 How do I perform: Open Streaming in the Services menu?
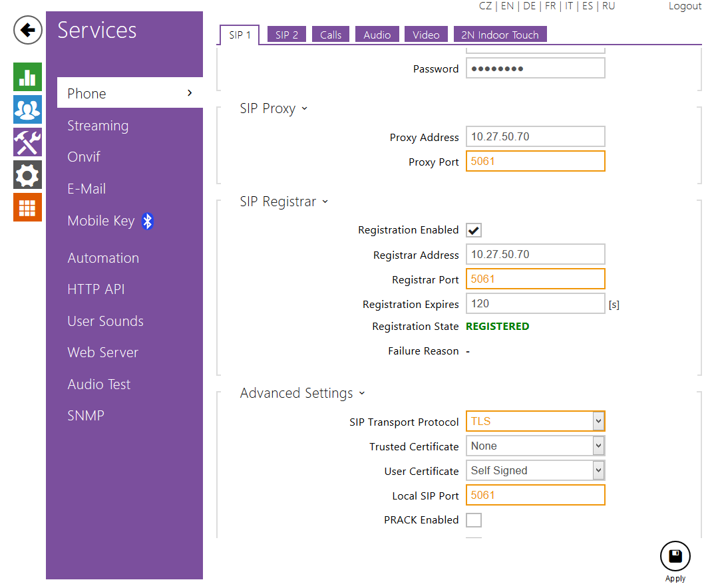98,126
